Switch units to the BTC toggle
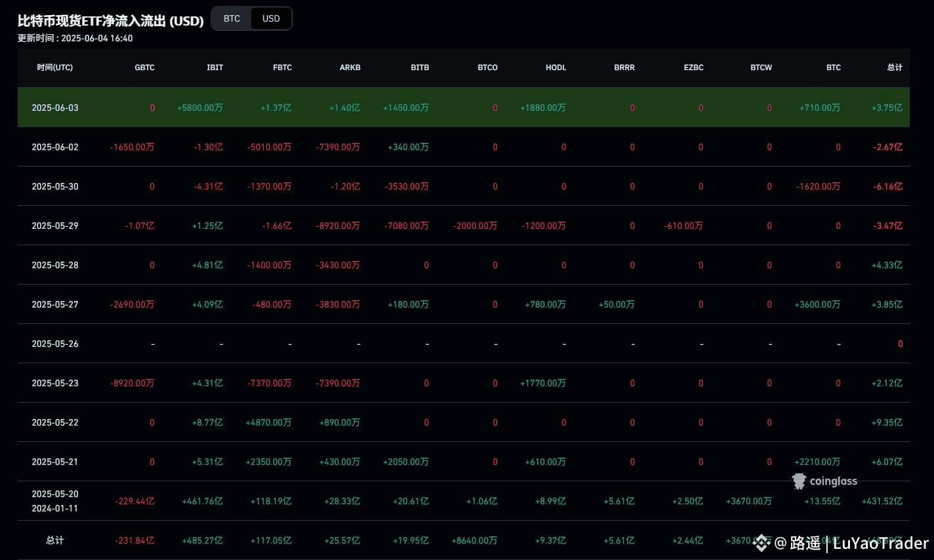The image size is (934, 560). click(232, 18)
